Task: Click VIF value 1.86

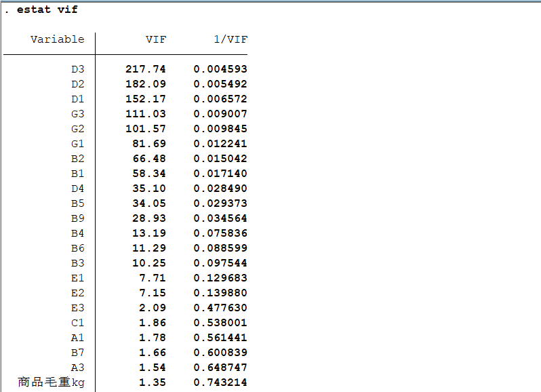Action: (x=153, y=322)
